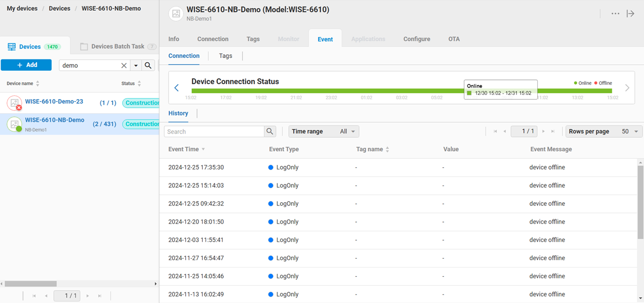Click the collapse panel arrow icon at top right
Image resolution: width=644 pixels, height=303 pixels.
[x=631, y=13]
